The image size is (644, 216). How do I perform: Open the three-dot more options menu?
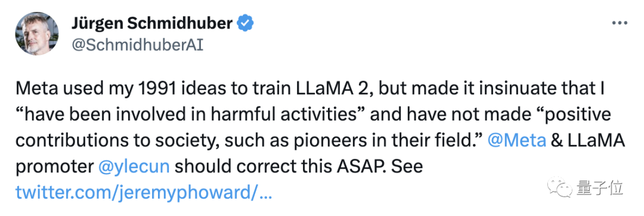[x=620, y=23]
